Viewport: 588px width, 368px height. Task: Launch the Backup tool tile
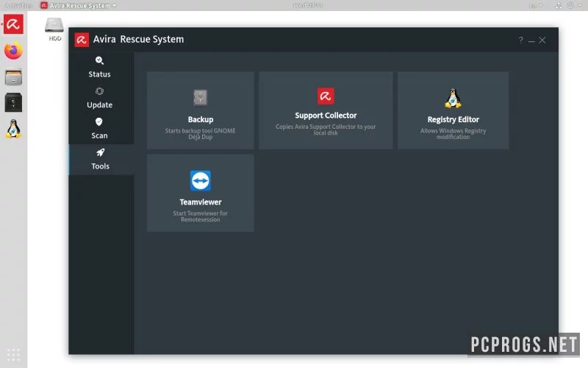point(200,110)
